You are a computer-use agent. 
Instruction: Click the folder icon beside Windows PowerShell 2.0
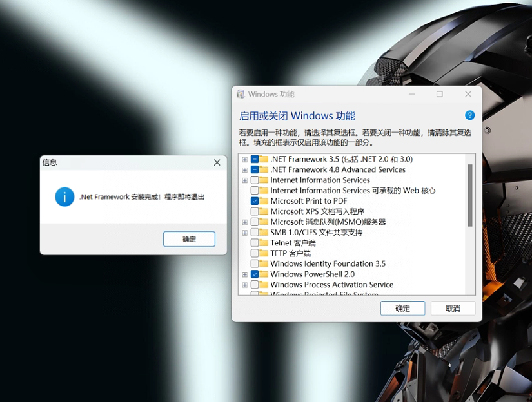(265, 274)
